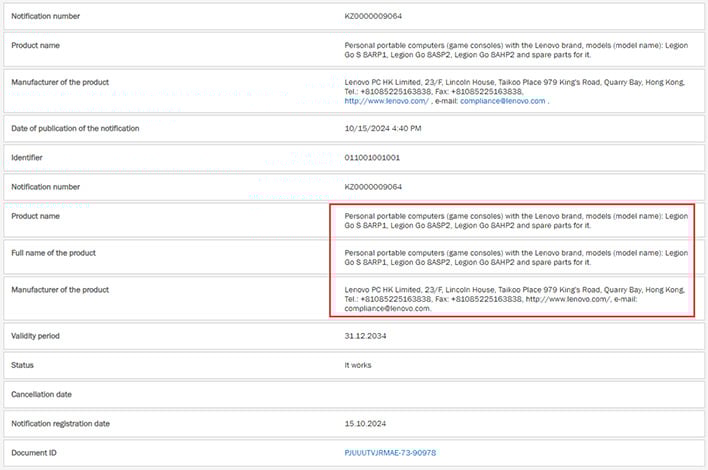The image size is (708, 470).
Task: Select the identifier value '011001001001'
Action: [x=372, y=158]
